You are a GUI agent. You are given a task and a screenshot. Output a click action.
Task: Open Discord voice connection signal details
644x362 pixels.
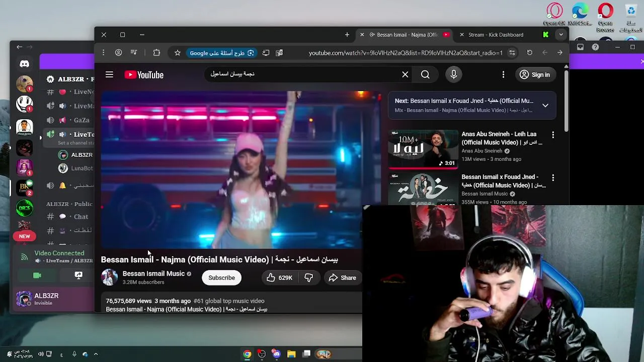[x=24, y=257]
